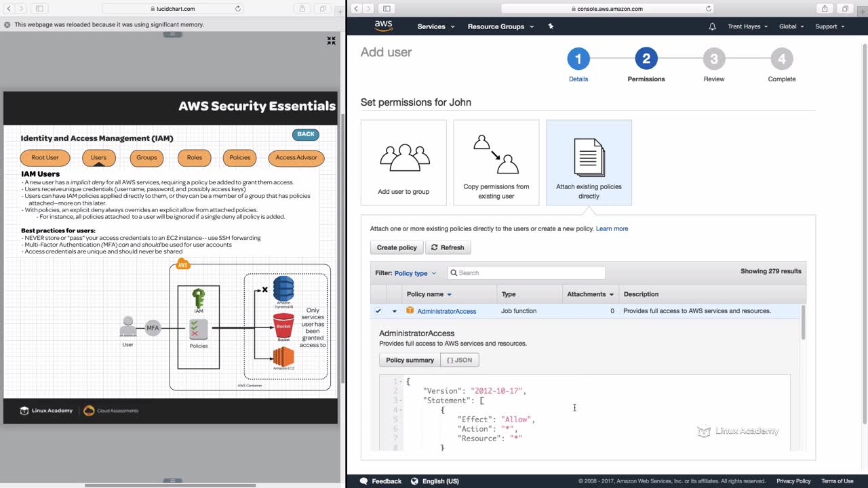The height and width of the screenshot is (488, 868).
Task: Click the Add user to group people icon
Action: 404,157
